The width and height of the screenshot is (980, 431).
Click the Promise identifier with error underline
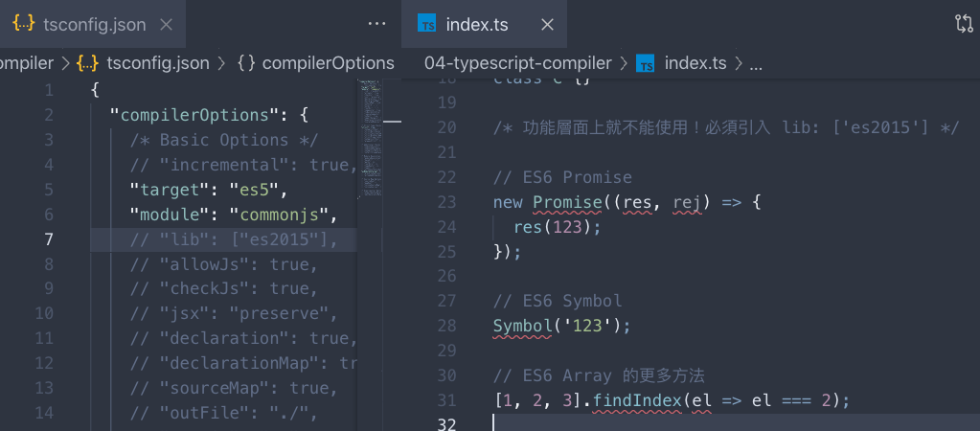(x=567, y=202)
